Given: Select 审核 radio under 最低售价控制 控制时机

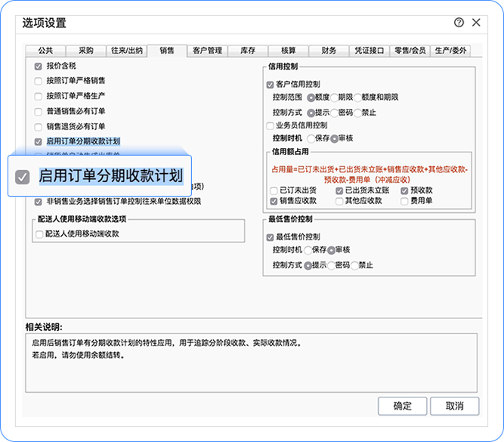Looking at the screenshot, I should (x=331, y=250).
